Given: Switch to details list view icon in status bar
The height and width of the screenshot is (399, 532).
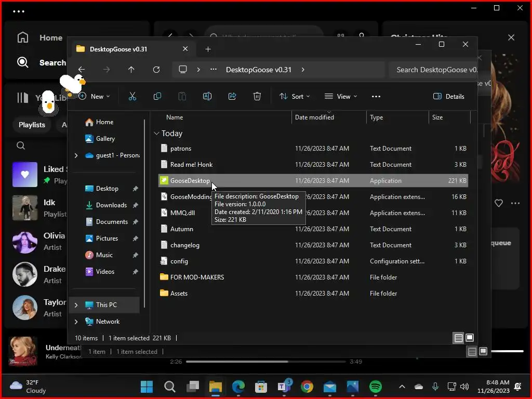Looking at the screenshot, I should click(458, 338).
